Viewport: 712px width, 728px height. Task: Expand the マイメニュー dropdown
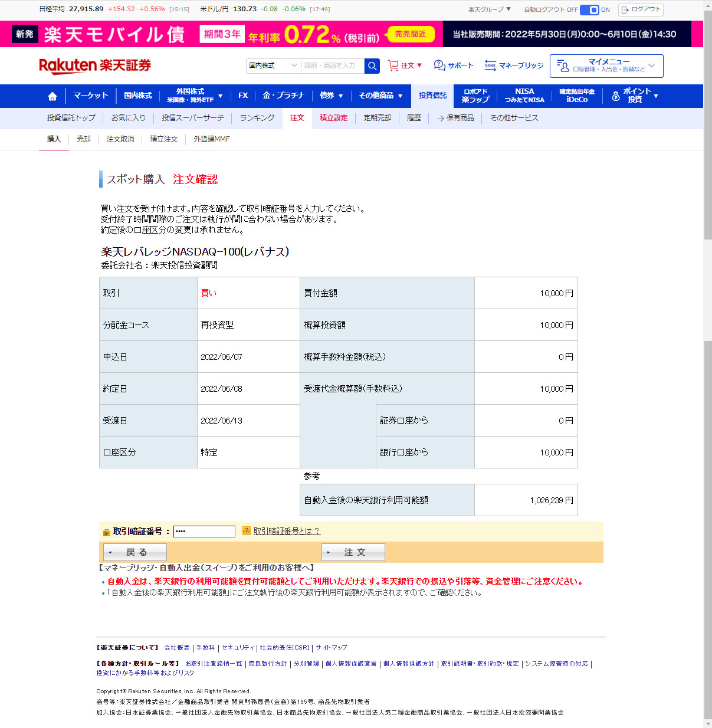[606, 66]
